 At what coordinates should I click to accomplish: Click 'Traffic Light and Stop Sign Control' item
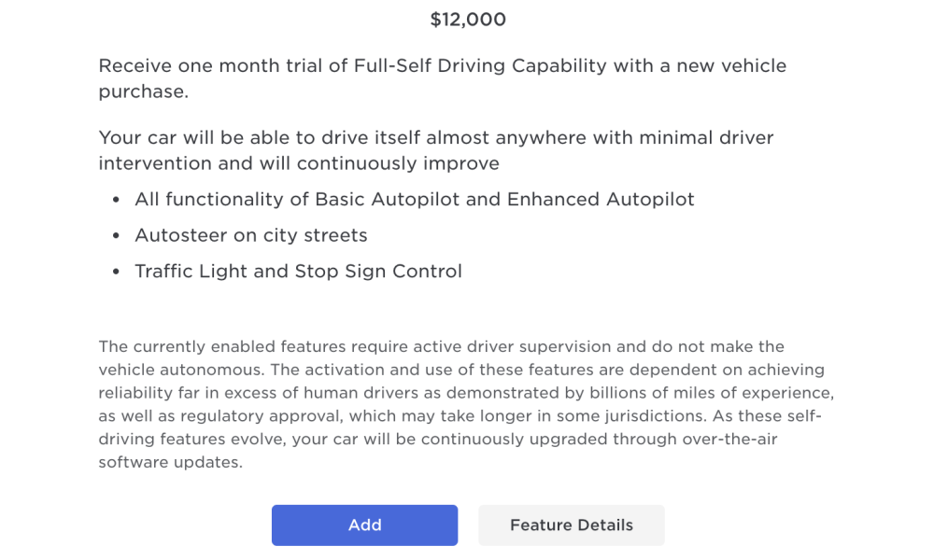[298, 272]
